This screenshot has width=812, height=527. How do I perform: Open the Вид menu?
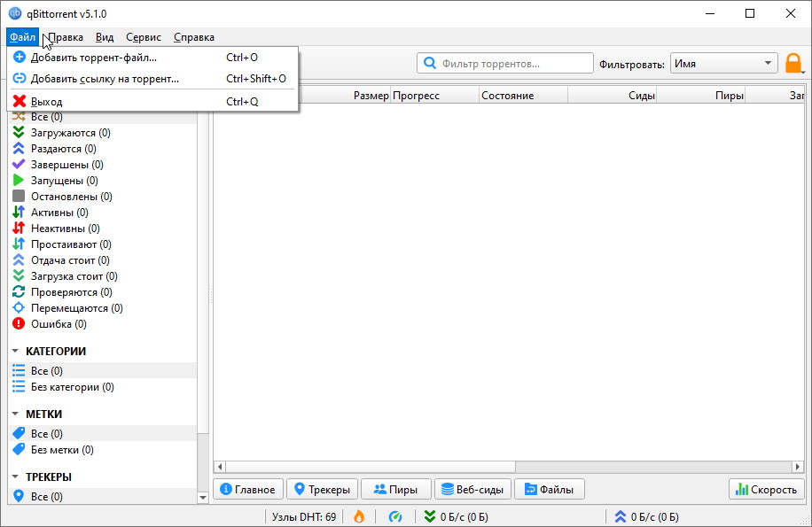pyautogui.click(x=105, y=37)
